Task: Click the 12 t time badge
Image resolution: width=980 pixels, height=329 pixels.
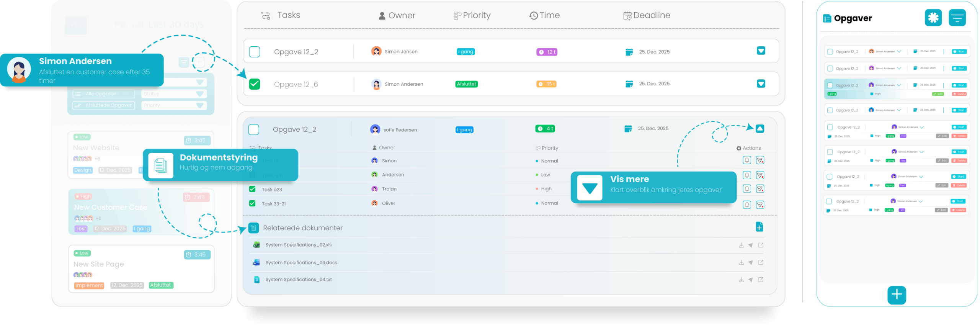Action: (547, 52)
